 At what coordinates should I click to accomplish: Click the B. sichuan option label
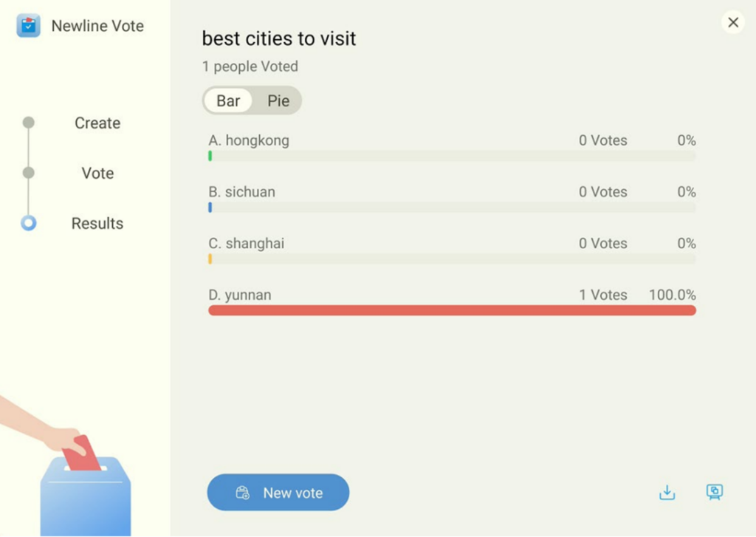point(241,192)
